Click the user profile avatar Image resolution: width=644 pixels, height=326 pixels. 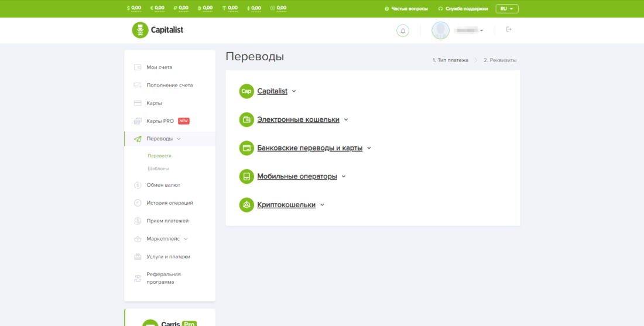440,30
